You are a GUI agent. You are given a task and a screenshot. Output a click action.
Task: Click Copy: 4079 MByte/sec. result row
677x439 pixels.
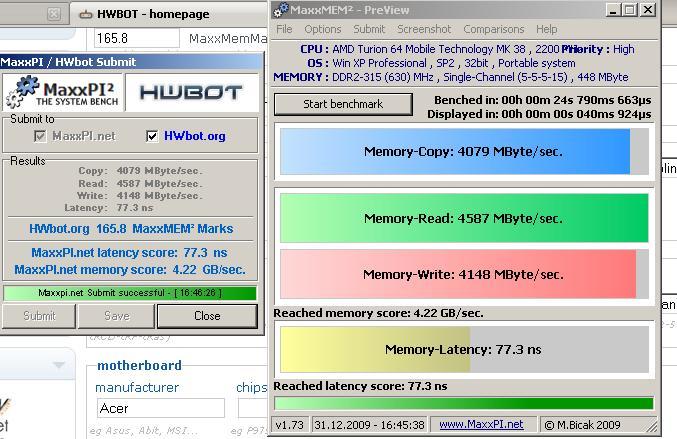click(x=140, y=171)
